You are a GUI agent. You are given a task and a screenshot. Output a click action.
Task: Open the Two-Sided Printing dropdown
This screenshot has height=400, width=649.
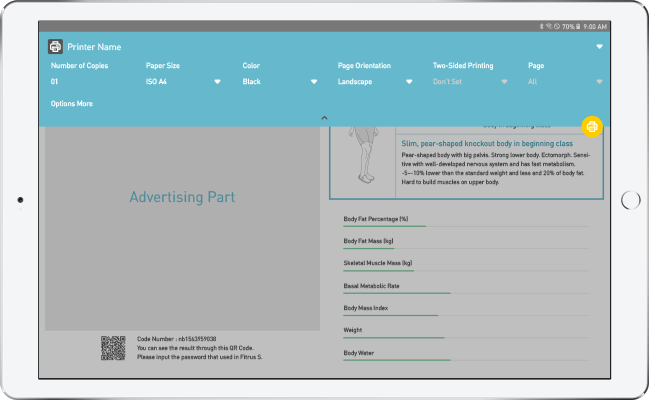coord(504,82)
